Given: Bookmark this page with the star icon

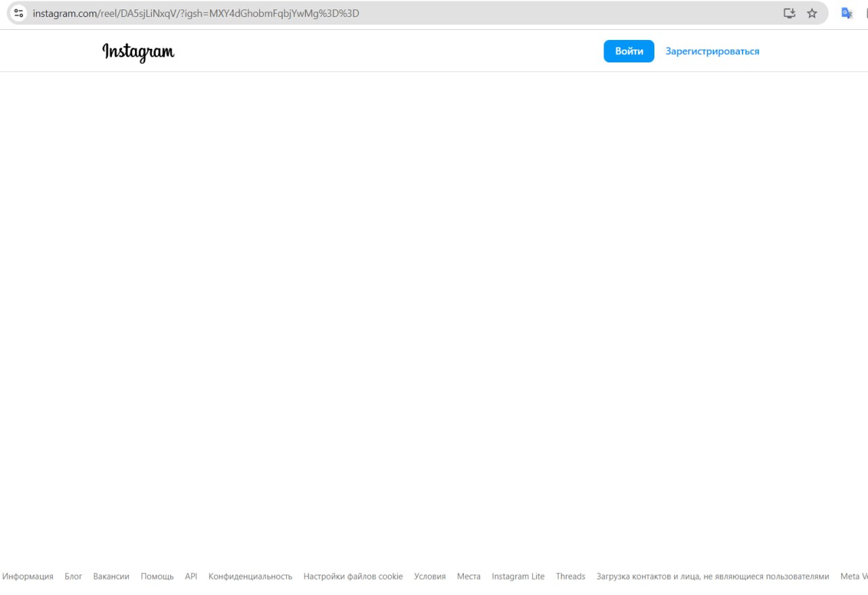Looking at the screenshot, I should point(812,13).
